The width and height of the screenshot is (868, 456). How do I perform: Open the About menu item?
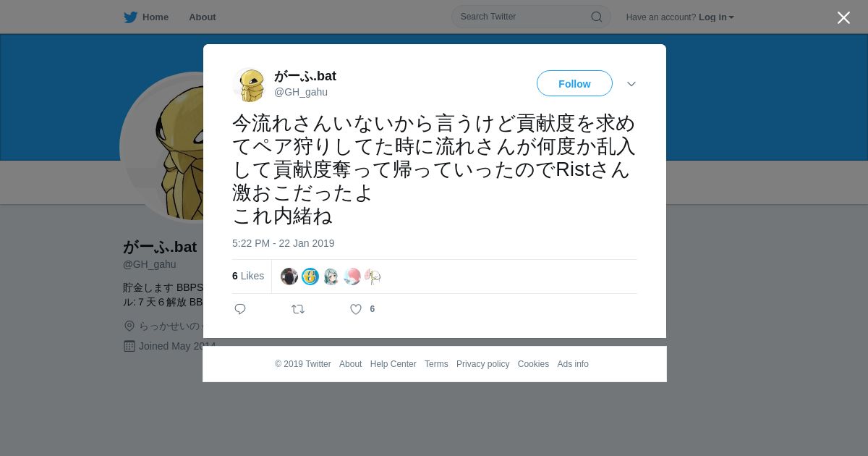[203, 17]
